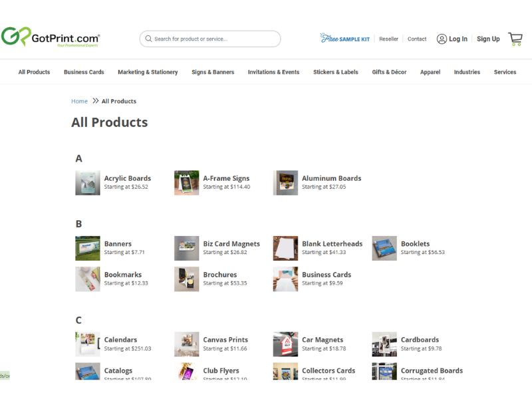Click the Acrylic Boards product thumbnail

88,183
